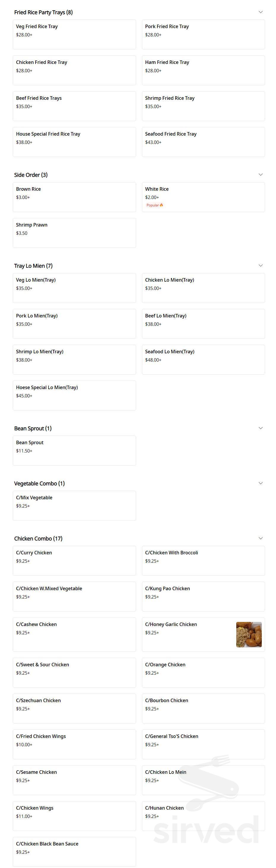Image resolution: width=276 pixels, height=868 pixels.
Task: Collapse the Fried Rice Party Trays section
Action: (x=260, y=12)
